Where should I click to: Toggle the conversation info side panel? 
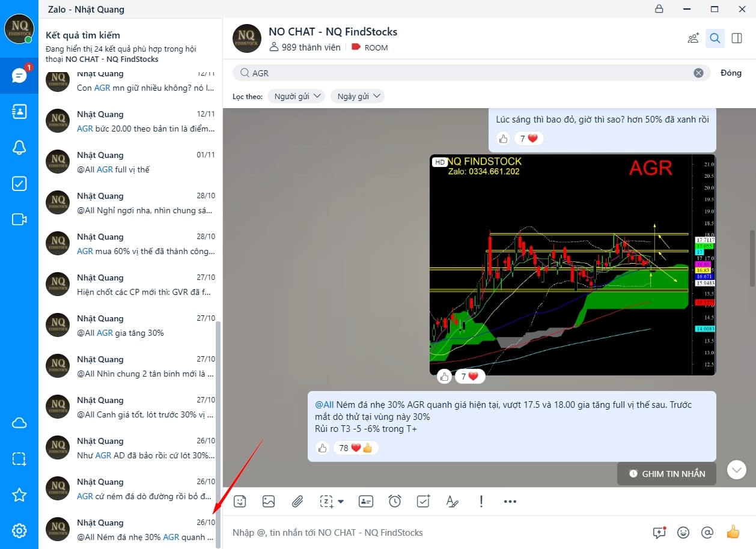(737, 38)
